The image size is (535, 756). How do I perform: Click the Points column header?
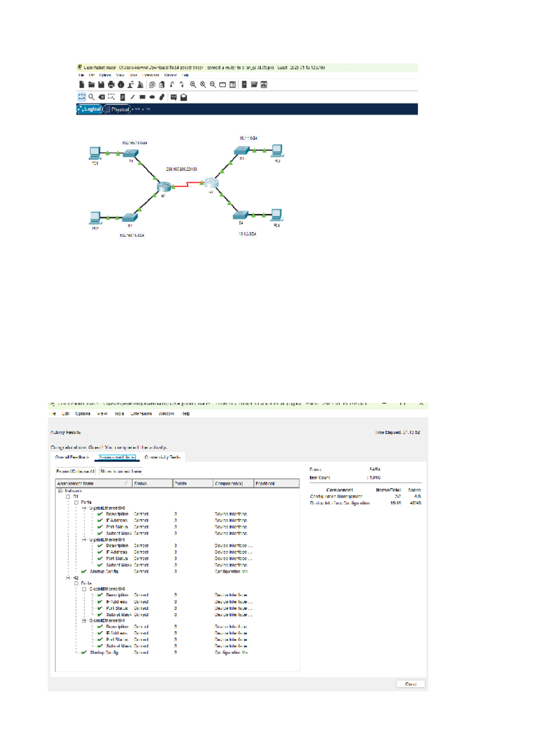coord(193,484)
